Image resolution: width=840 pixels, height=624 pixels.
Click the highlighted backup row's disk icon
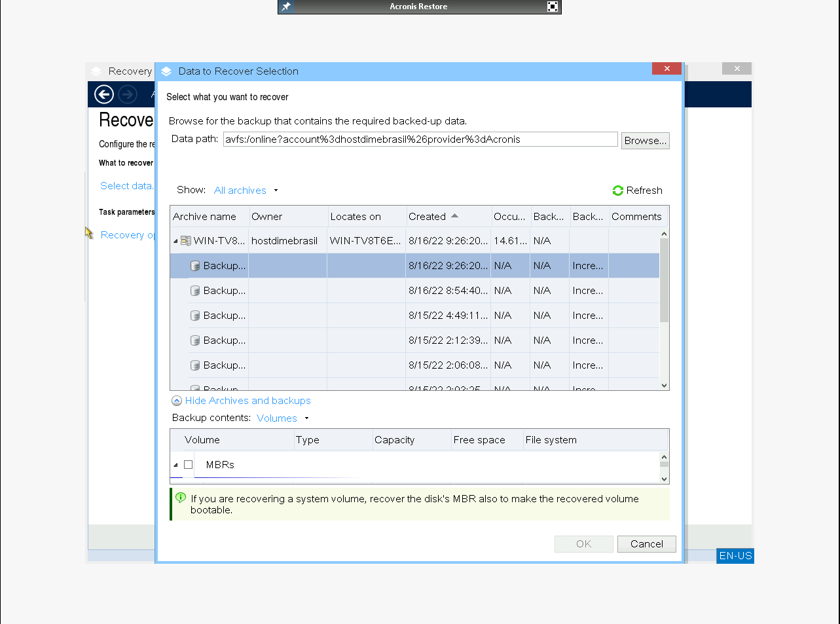(x=195, y=266)
